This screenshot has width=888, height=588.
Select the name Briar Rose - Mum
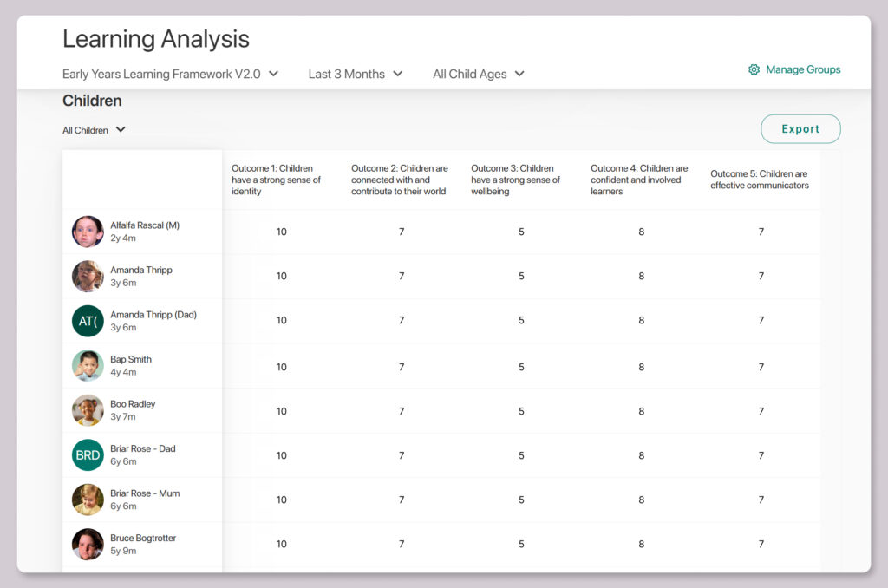(x=145, y=493)
